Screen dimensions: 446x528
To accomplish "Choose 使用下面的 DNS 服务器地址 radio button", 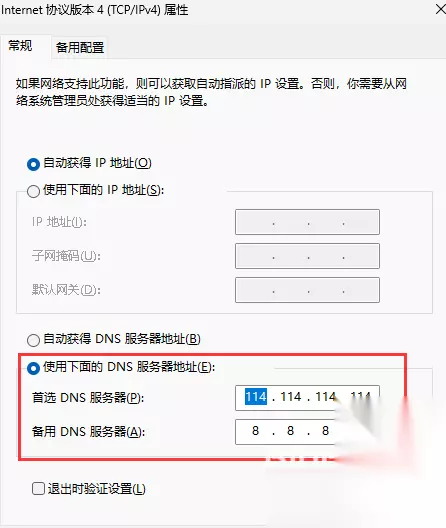I will pos(33,368).
